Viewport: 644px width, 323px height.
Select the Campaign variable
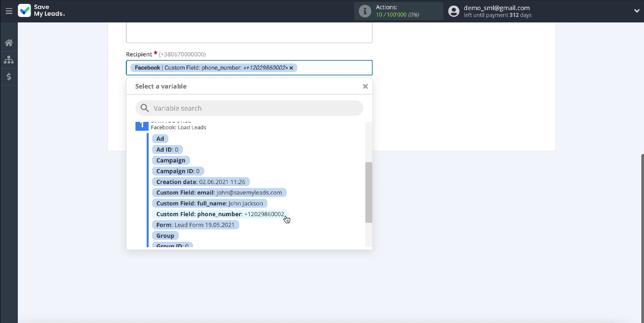tap(171, 161)
